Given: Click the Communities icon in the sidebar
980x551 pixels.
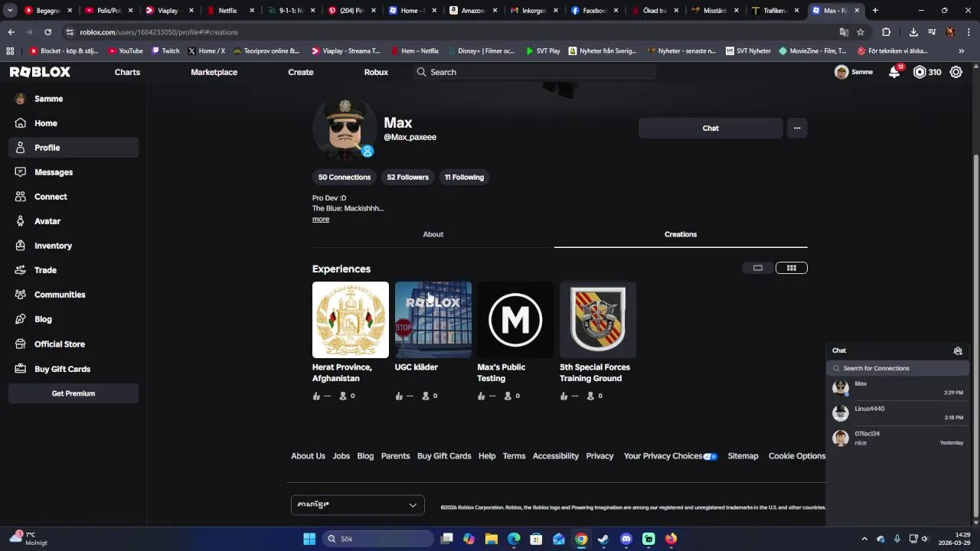Looking at the screenshot, I should 21,295.
